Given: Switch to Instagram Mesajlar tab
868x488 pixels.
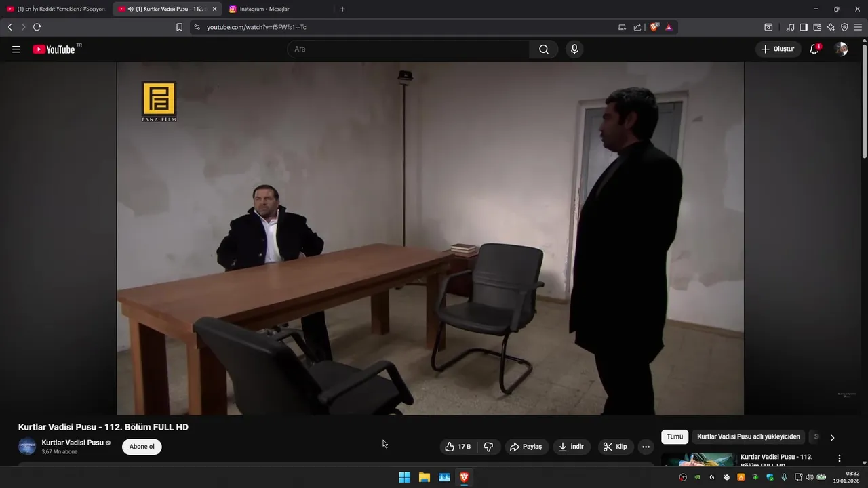Looking at the screenshot, I should (278, 9).
